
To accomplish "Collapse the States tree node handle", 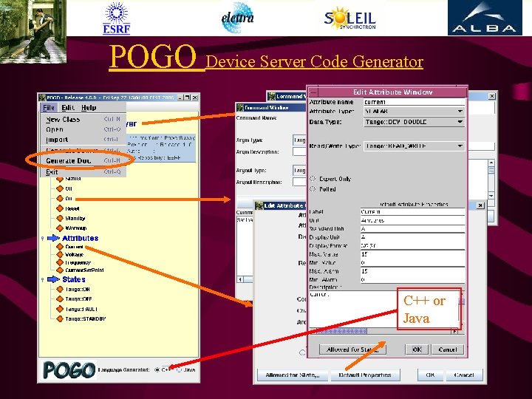I will point(42,279).
